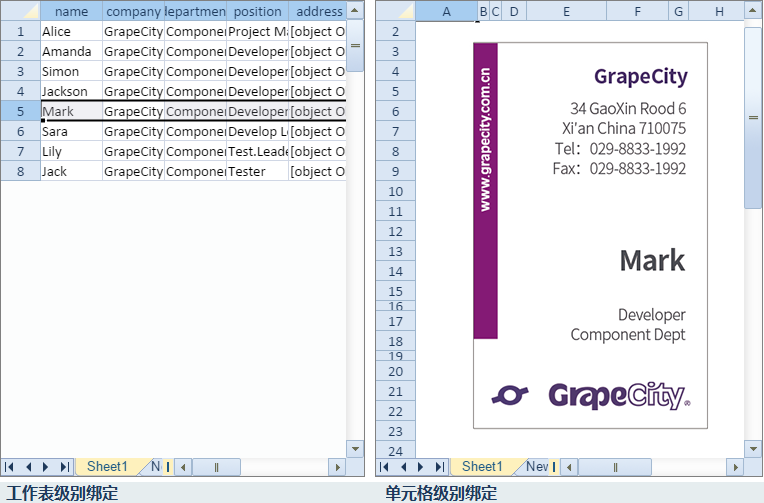
Task: Click previous sheet arrow in left spreadsheet
Action: click(x=29, y=467)
